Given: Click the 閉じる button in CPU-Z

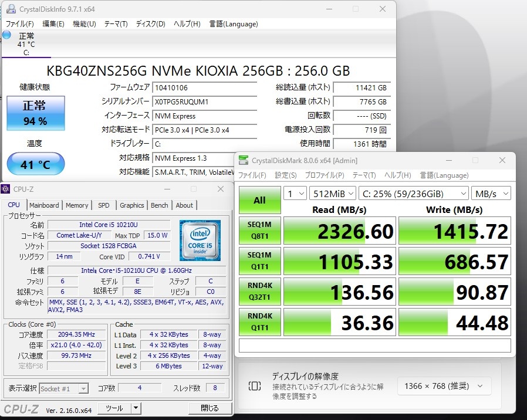Looking at the screenshot, I should click(x=210, y=408).
